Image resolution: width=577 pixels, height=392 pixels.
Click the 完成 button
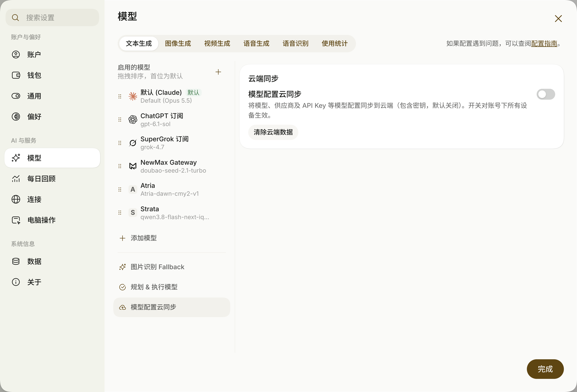545,369
